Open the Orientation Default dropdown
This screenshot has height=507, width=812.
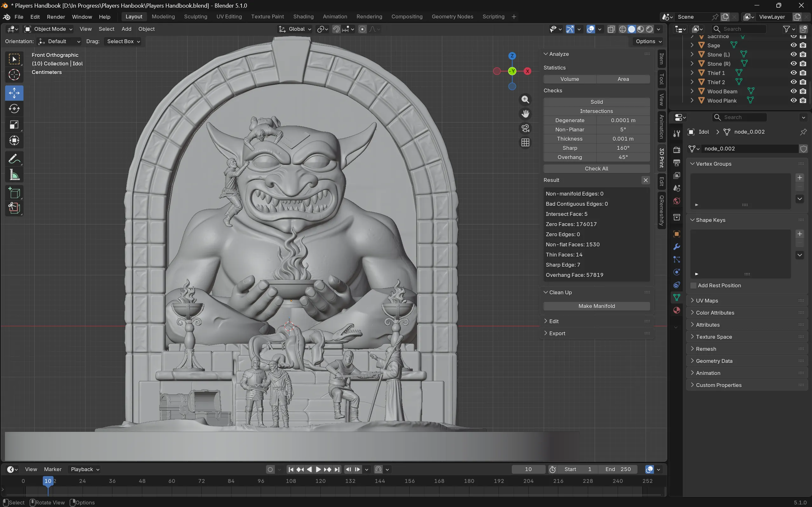click(59, 41)
